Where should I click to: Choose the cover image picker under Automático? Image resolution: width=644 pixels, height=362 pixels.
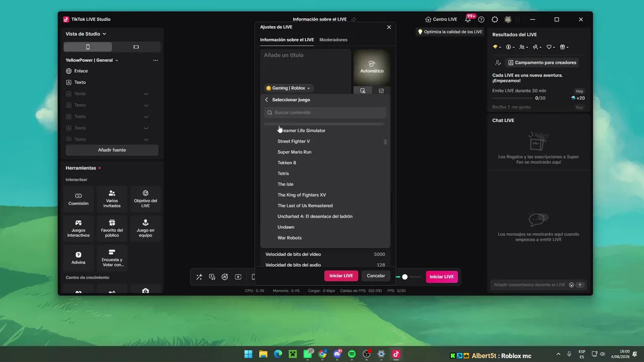(363, 91)
